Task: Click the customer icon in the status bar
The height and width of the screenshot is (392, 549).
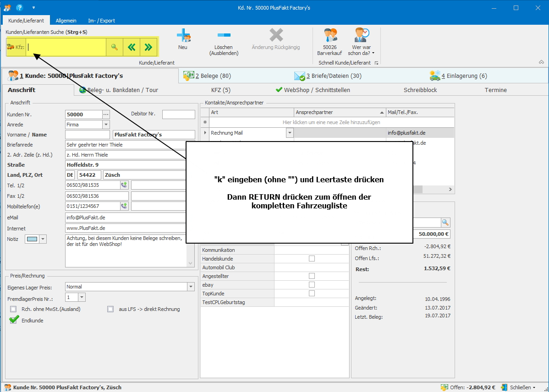Action: tap(7, 387)
